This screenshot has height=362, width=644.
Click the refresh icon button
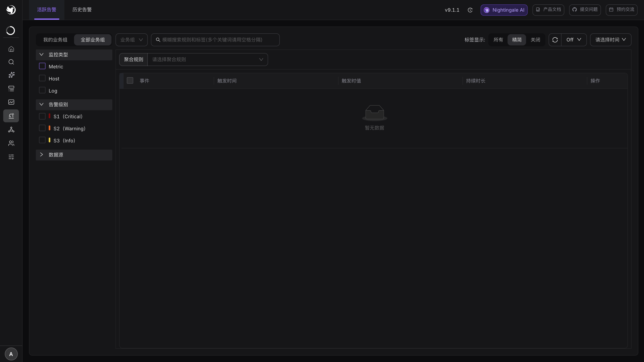555,40
